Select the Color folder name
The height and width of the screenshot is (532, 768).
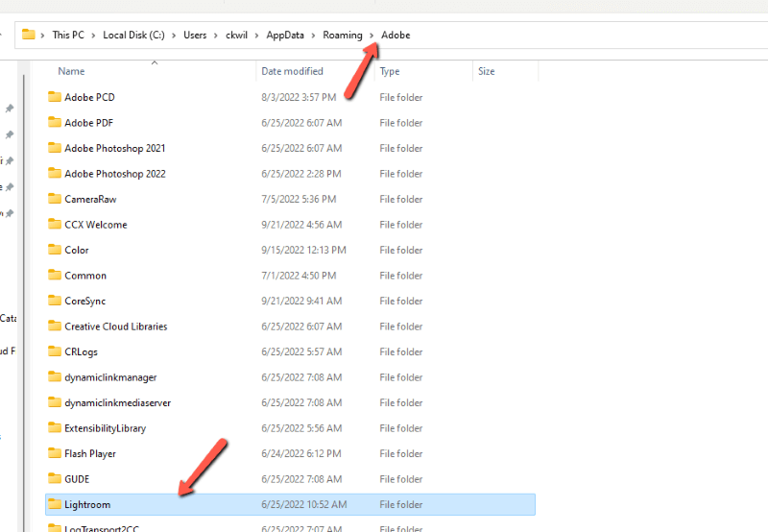point(77,250)
